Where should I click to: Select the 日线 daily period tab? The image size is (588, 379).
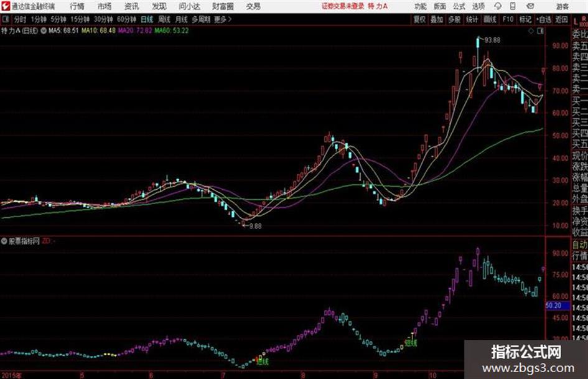147,19
